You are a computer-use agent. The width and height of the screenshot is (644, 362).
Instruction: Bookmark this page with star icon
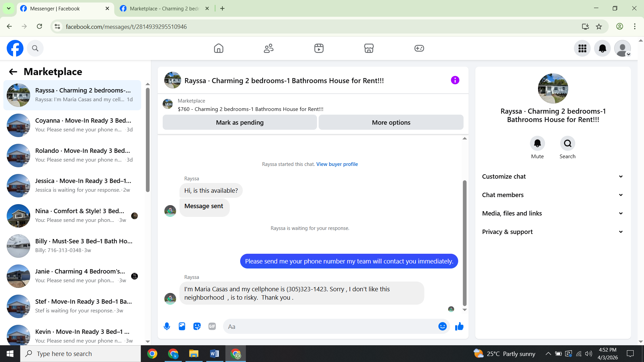click(599, 26)
